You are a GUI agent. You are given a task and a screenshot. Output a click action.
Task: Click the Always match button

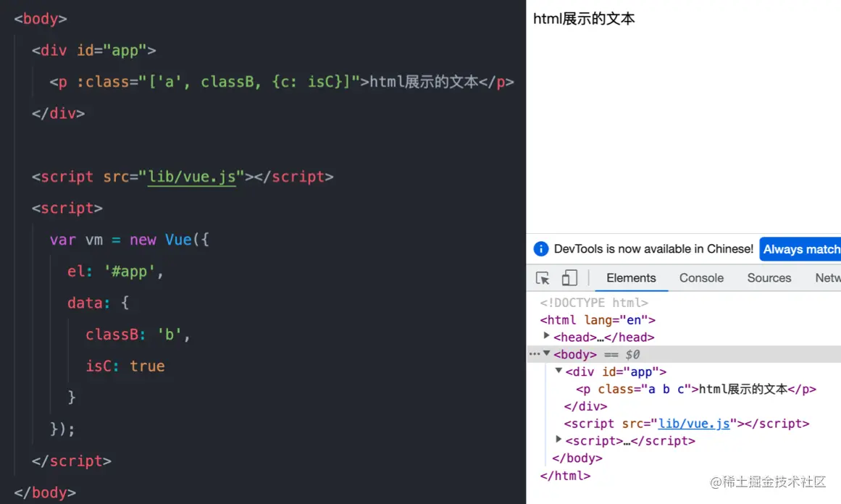(800, 249)
